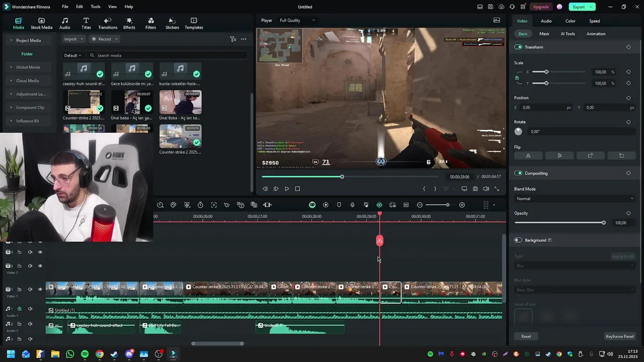Click the speed tool in timeline toolbar
This screenshot has height=362, width=644.
pos(160,205)
